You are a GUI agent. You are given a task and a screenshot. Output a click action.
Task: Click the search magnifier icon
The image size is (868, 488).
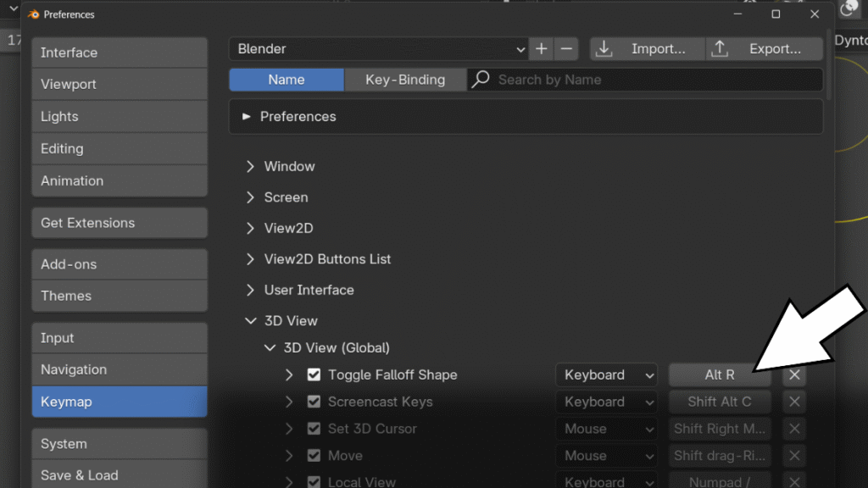[x=480, y=79]
